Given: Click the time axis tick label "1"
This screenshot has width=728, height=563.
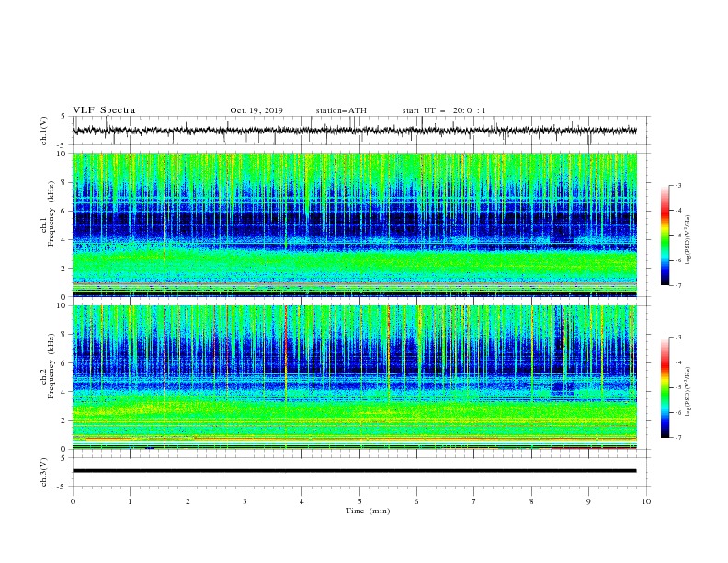Looking at the screenshot, I should pyautogui.click(x=130, y=501).
